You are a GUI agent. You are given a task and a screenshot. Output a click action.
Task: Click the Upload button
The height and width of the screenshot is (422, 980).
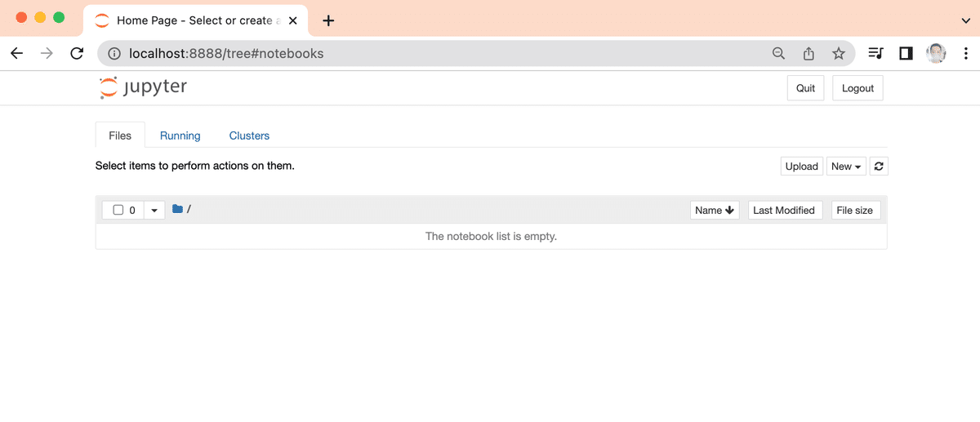(802, 167)
